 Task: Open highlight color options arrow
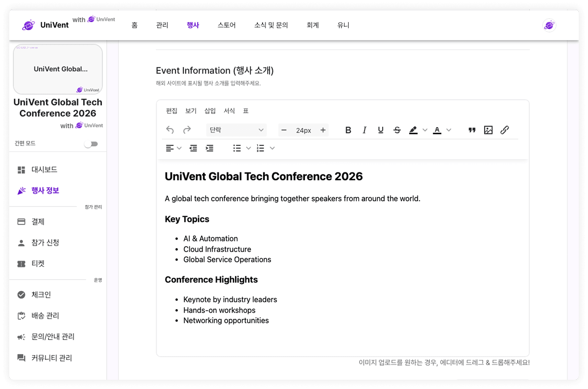pos(425,130)
